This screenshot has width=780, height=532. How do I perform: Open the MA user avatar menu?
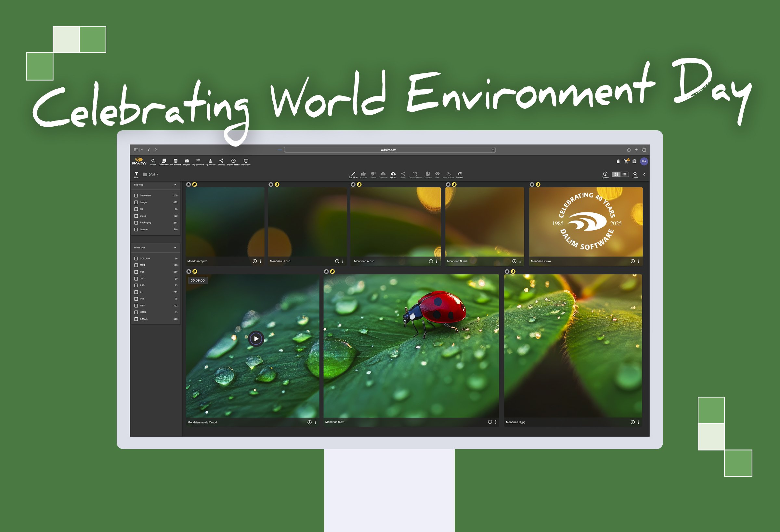pyautogui.click(x=644, y=161)
